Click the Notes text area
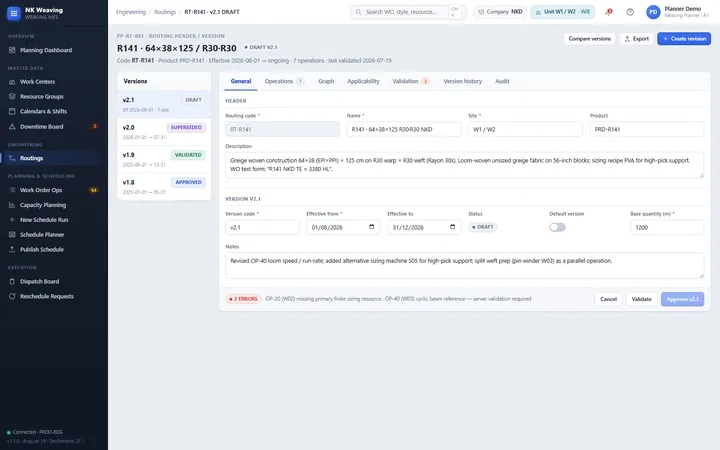 [x=464, y=265]
